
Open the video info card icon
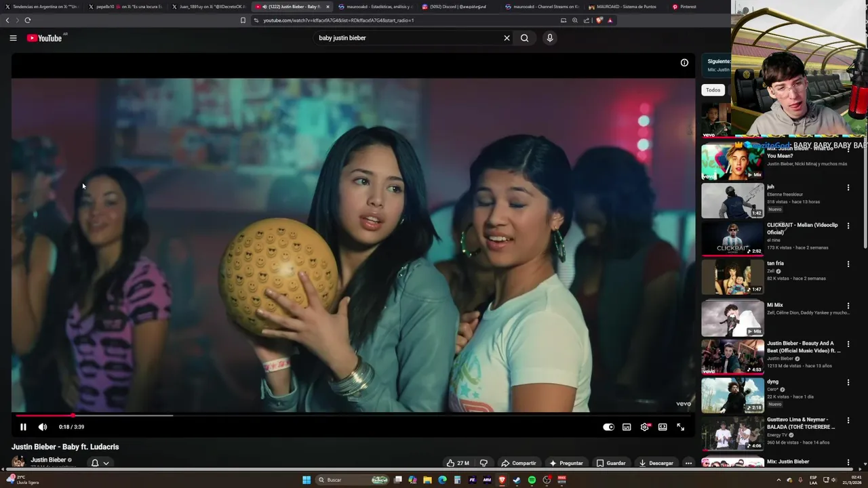(x=684, y=62)
